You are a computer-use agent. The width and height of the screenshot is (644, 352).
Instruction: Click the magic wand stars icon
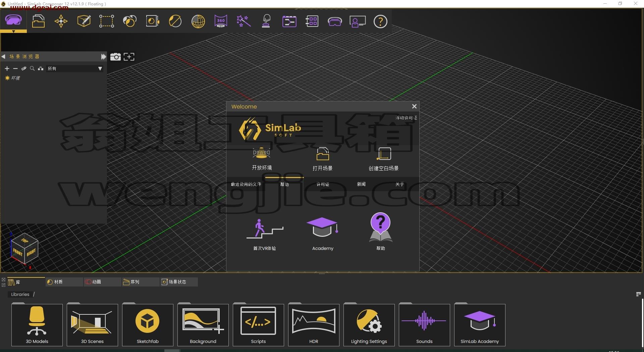[x=244, y=21]
